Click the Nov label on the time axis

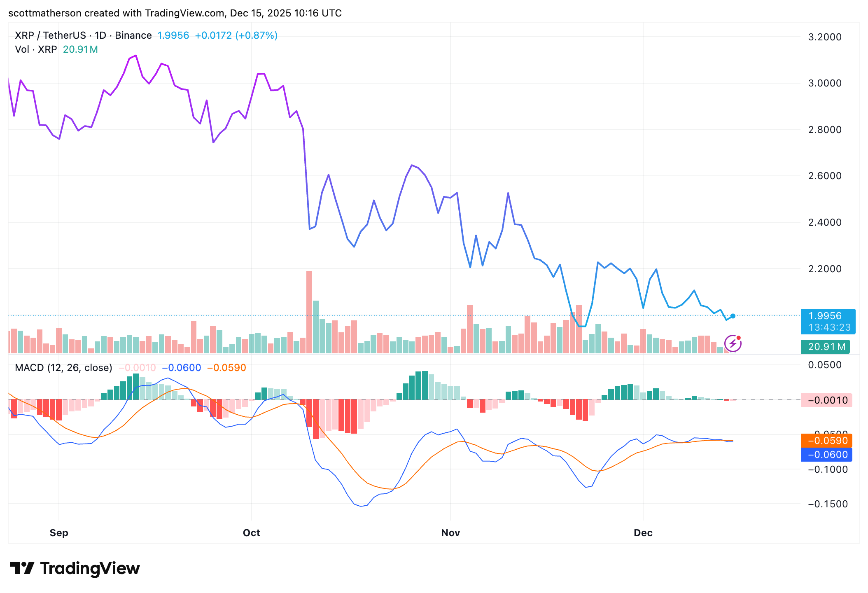click(x=450, y=533)
